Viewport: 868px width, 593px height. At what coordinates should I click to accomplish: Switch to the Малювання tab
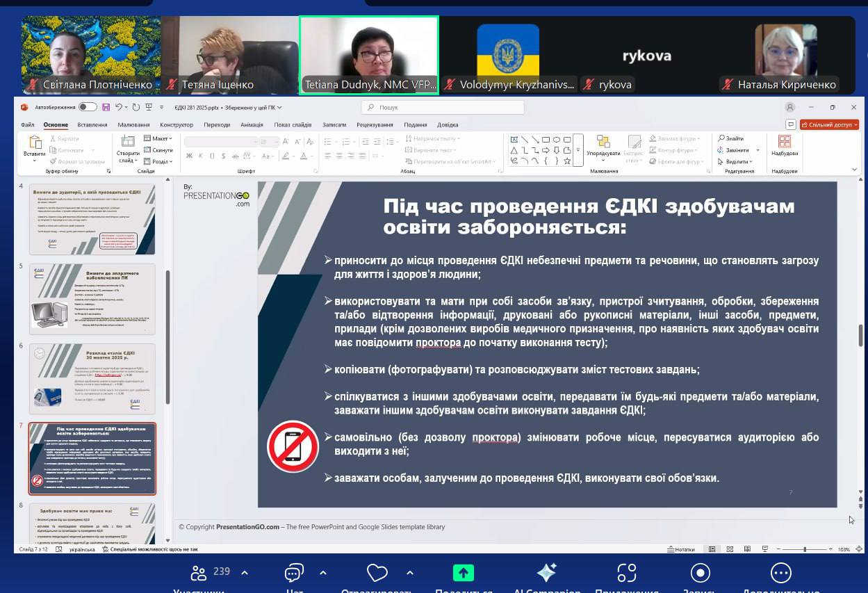point(133,124)
